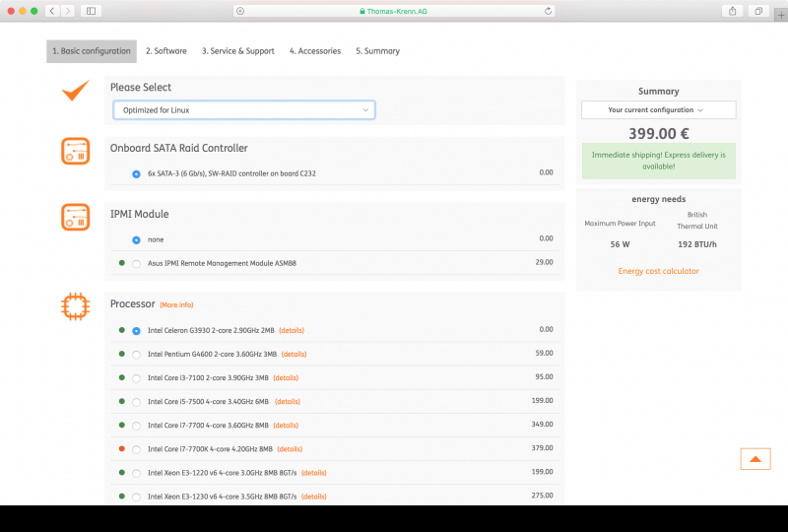
Task: Click the Thomas-Krenn.AG address bar
Action: tap(394, 11)
